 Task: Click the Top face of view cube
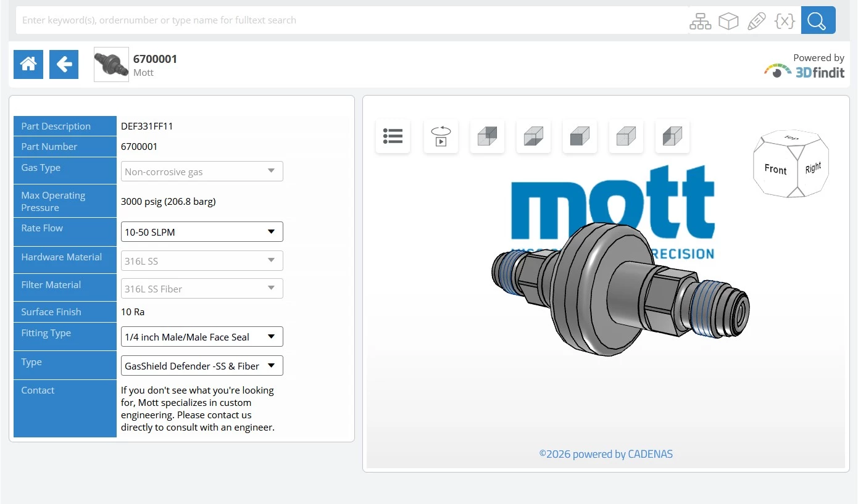coord(790,138)
